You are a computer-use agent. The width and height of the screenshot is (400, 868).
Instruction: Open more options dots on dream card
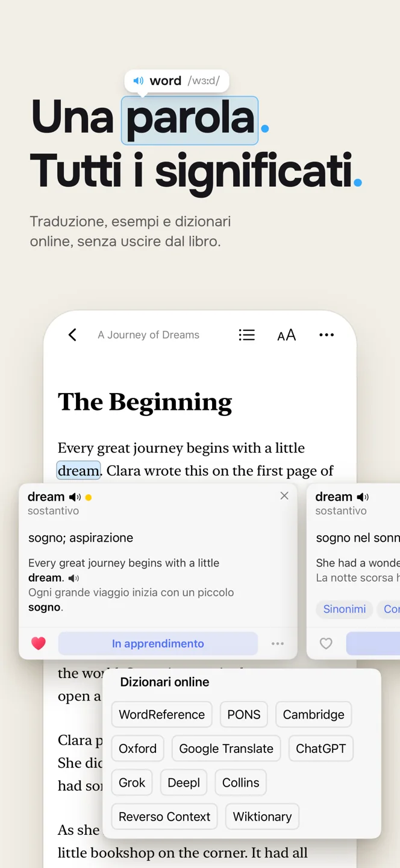point(278,644)
